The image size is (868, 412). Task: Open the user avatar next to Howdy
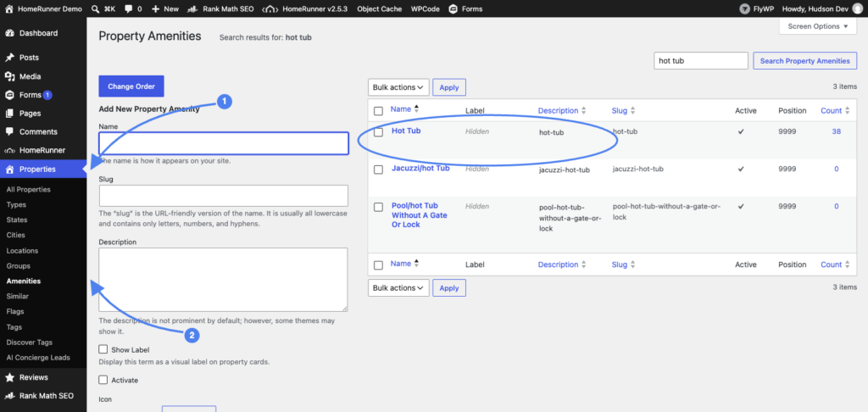pyautogui.click(x=858, y=8)
